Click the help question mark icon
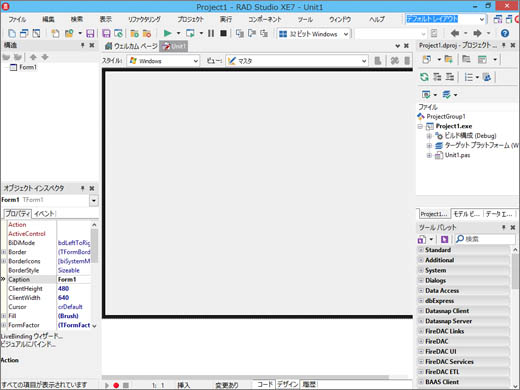 click(x=505, y=33)
